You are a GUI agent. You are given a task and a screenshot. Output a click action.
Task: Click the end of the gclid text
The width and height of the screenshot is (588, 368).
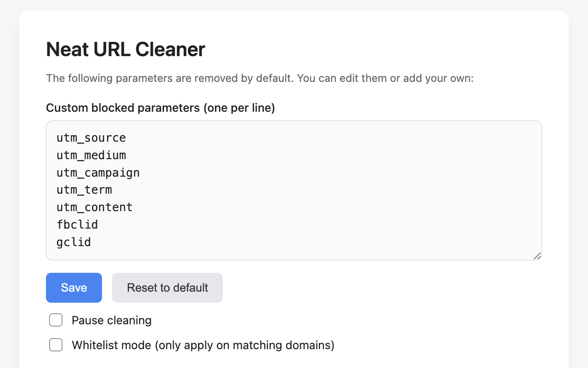click(x=91, y=242)
